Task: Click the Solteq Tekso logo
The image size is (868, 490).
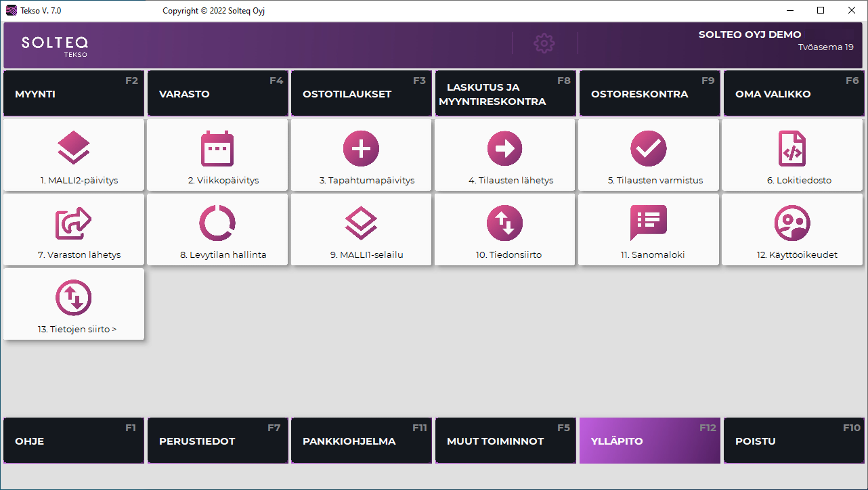Action: (54, 45)
